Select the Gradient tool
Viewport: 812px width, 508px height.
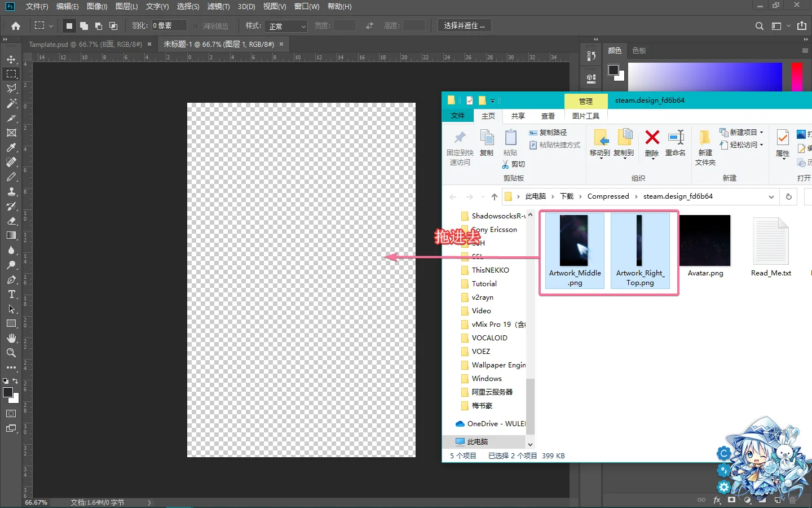pos(11,235)
